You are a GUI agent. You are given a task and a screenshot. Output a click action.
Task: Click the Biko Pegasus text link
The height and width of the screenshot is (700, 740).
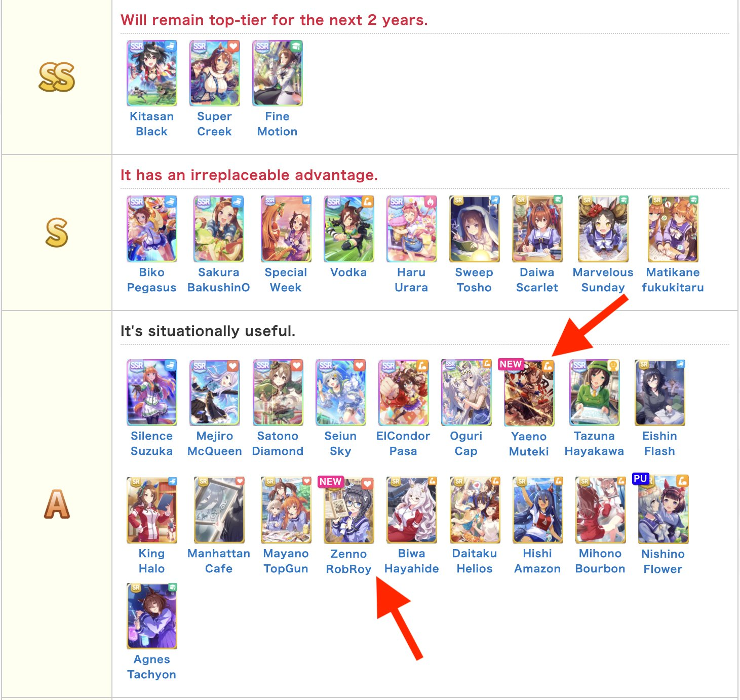pos(151,280)
